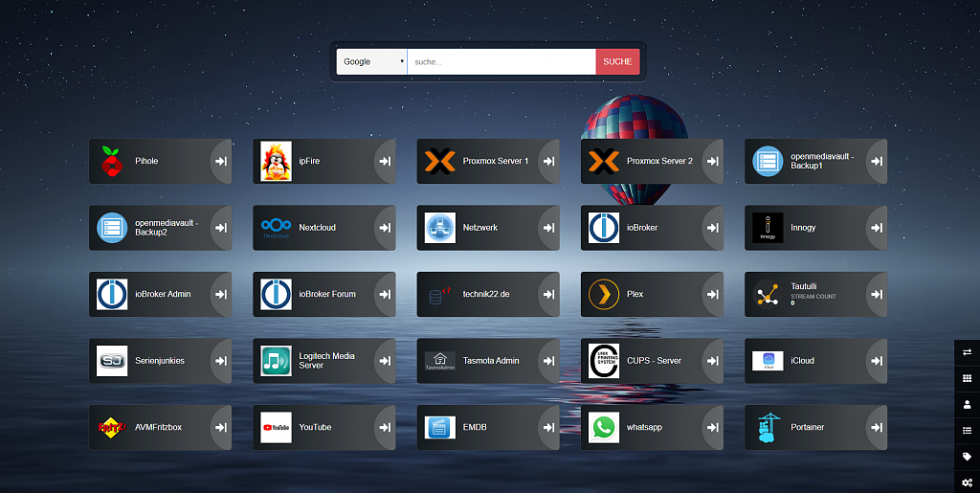Launch iCloud with its arrow button
This screenshot has height=493, width=980.
877,361
